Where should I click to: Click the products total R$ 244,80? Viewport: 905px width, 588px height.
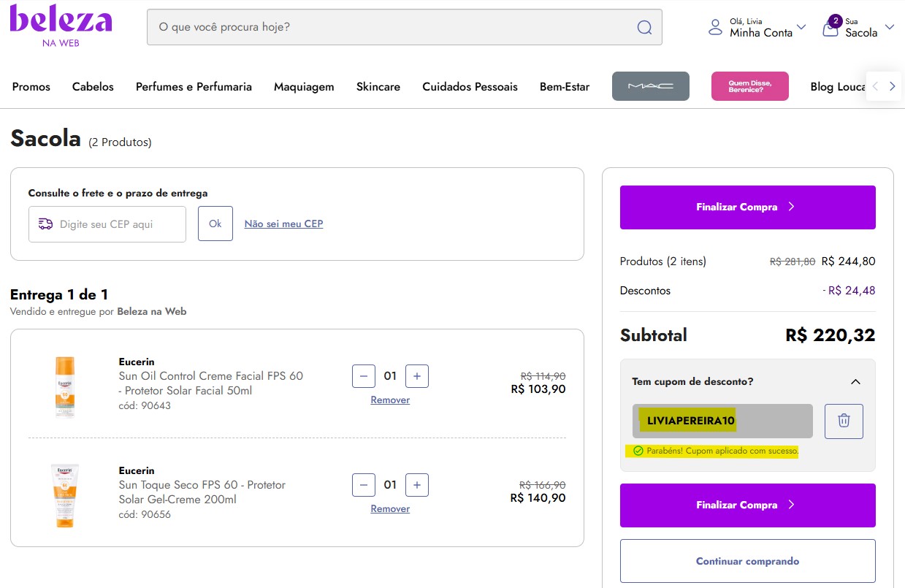tap(848, 261)
